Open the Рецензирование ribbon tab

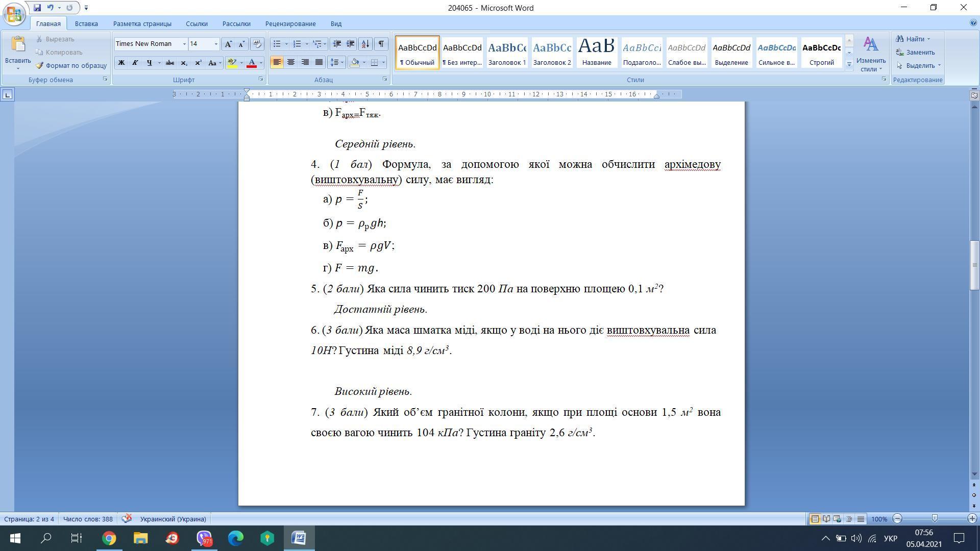pos(290,23)
